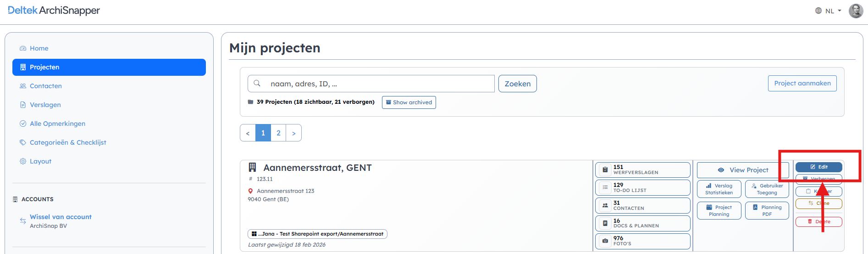The image size is (868, 254).
Task: Select Projecten in the sidebar
Action: pyautogui.click(x=109, y=67)
